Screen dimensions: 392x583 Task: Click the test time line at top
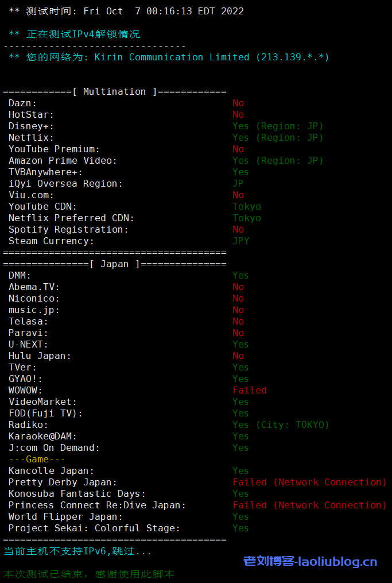click(126, 11)
